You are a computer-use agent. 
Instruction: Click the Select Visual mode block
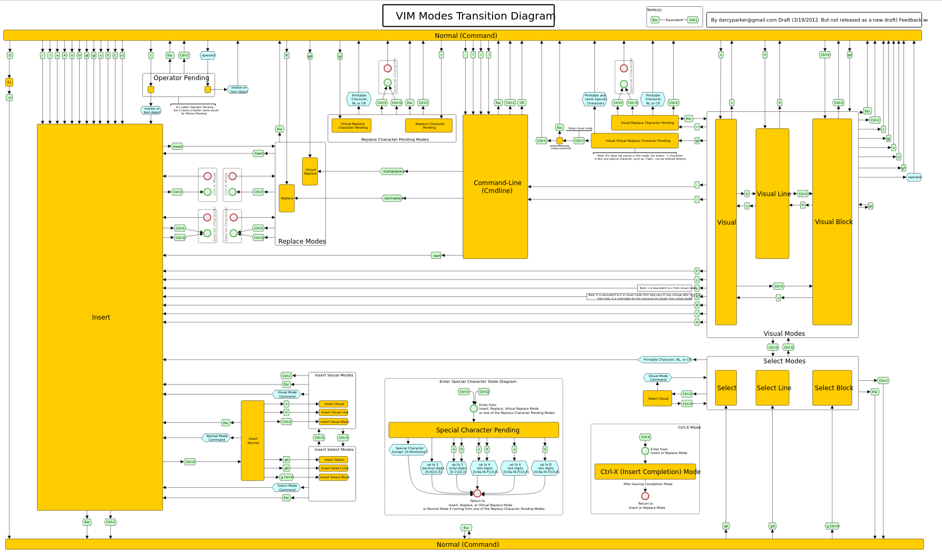pos(657,398)
